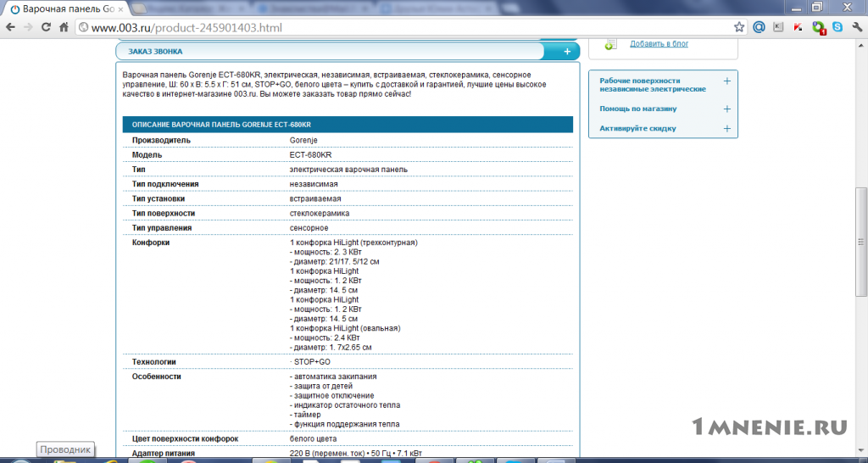Click the стеклокерамика value
This screenshot has height=463, width=868.
320,213
